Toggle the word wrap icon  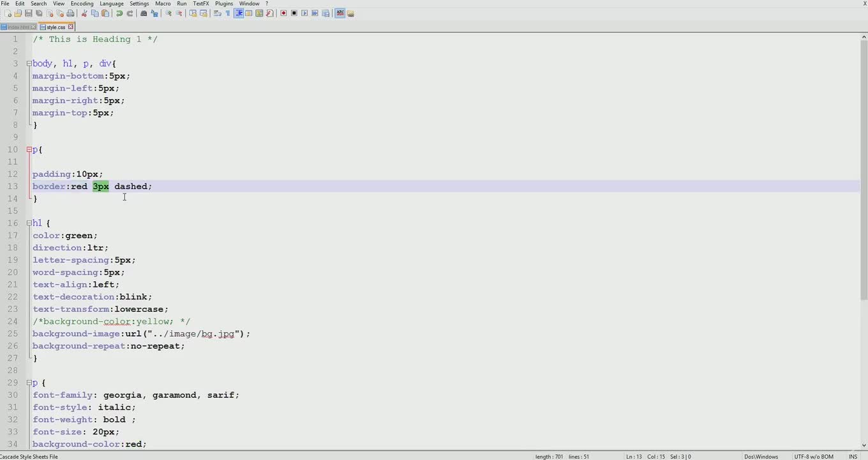(217, 13)
